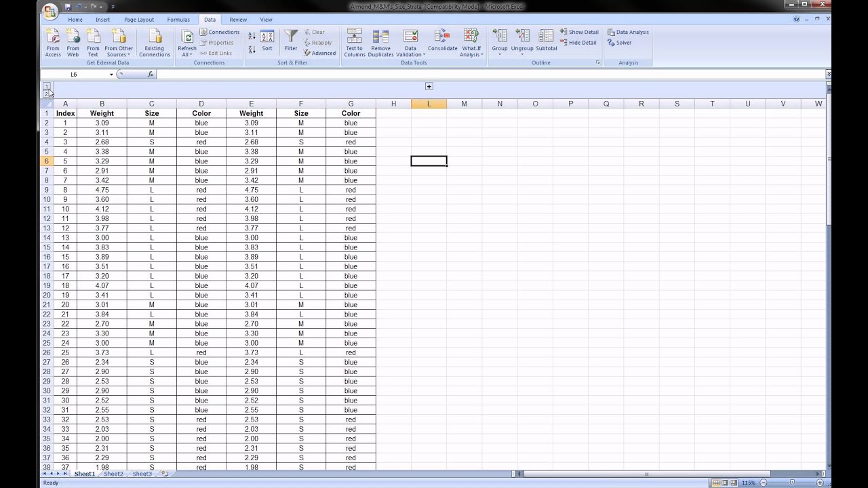
Task: Open Connections in the Connections group
Action: (220, 32)
